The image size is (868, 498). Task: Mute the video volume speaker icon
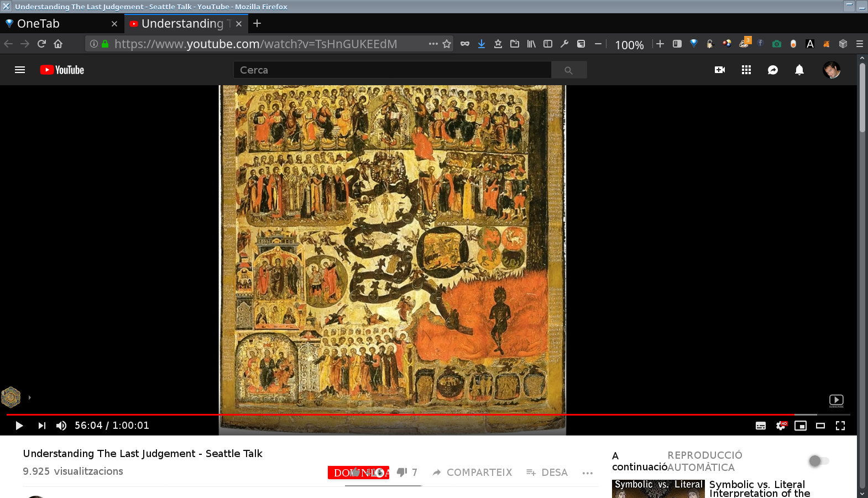point(61,426)
